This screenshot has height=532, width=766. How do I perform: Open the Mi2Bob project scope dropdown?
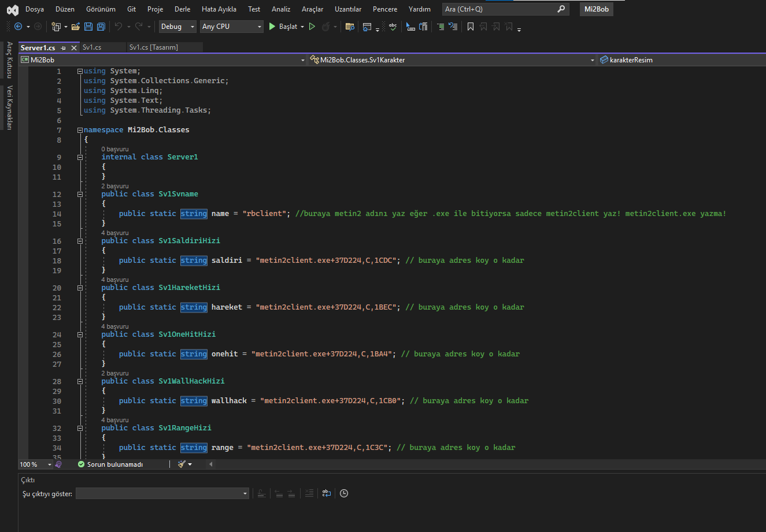[x=163, y=59]
